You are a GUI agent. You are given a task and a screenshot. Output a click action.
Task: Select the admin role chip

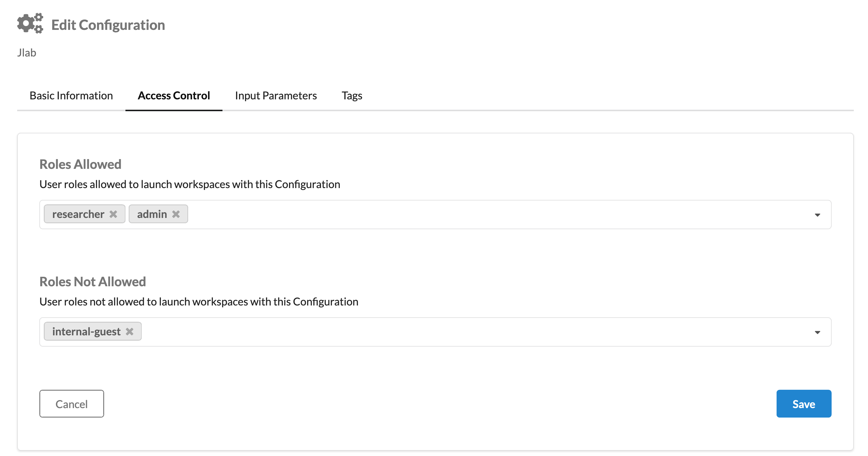point(152,214)
